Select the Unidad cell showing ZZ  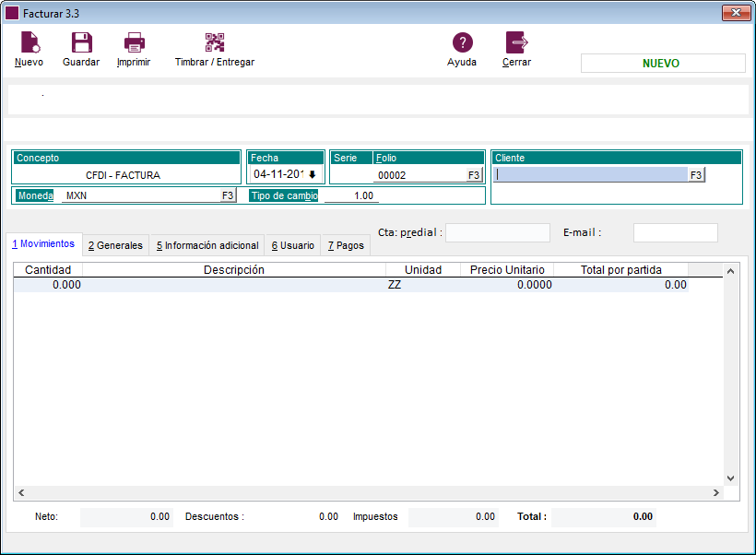click(423, 285)
